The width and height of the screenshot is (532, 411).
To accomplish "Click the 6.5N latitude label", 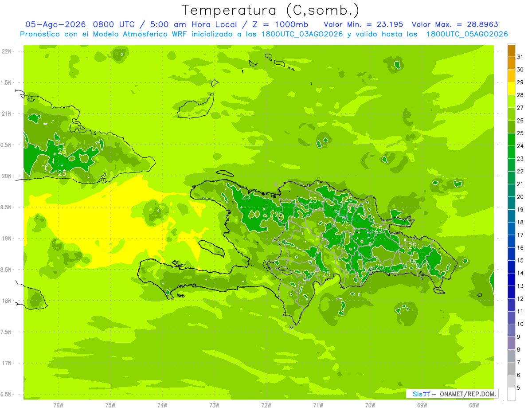I will tap(6, 394).
